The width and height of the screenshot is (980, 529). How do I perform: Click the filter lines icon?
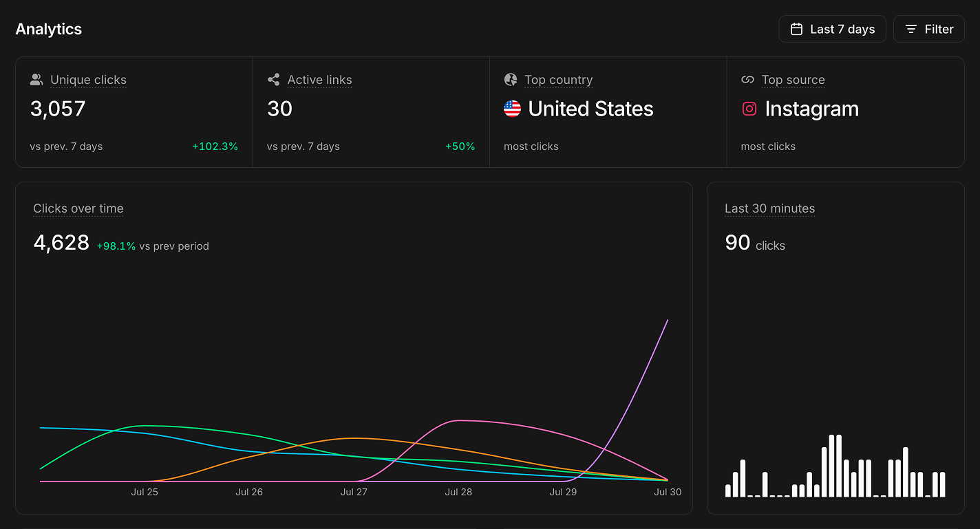[911, 29]
